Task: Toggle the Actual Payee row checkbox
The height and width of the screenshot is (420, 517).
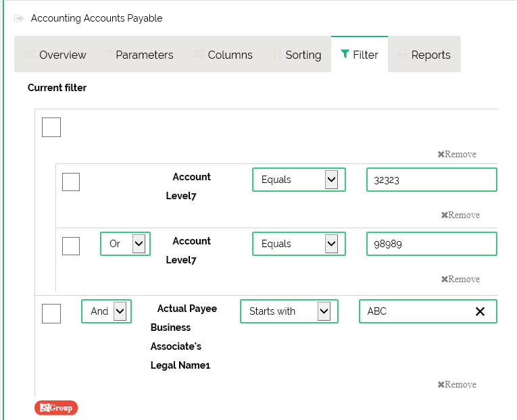Action: pos(51,314)
